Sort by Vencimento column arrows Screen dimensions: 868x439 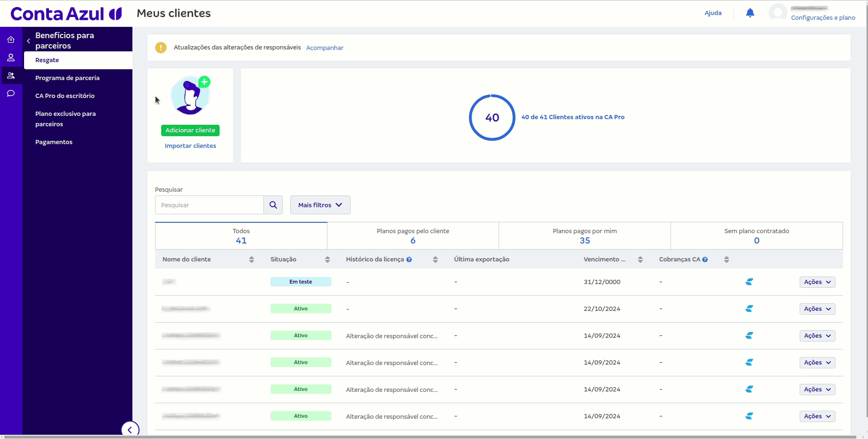(640, 260)
